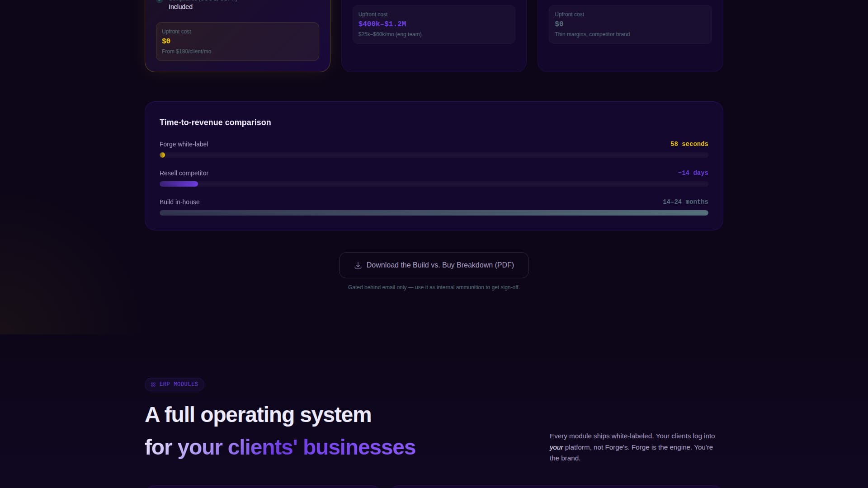Select the yellow dot on the Forge white-label bar

pos(162,155)
